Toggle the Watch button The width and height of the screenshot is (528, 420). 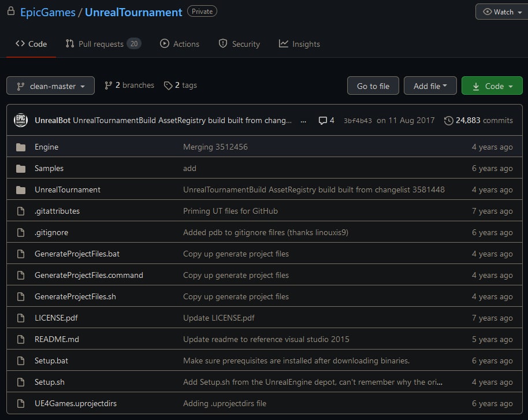[x=501, y=12]
